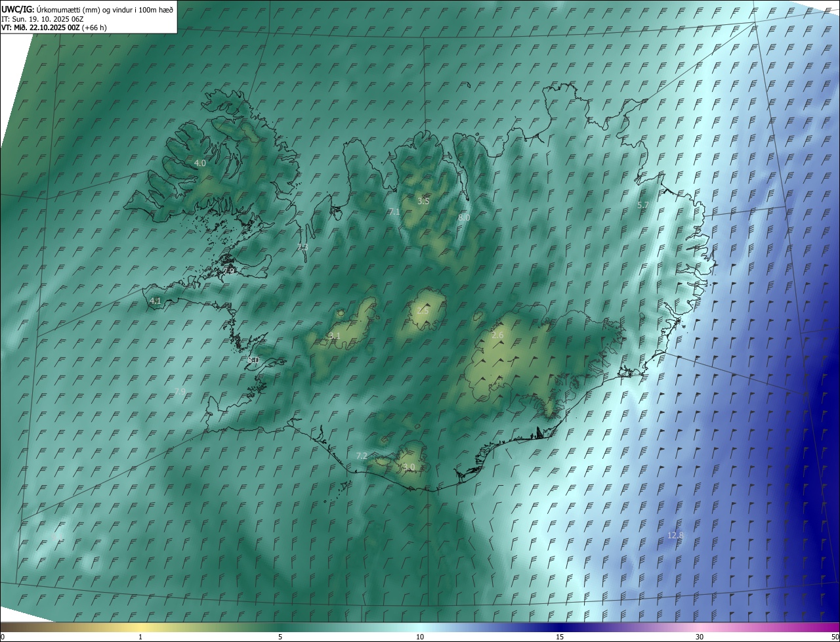This screenshot has height=642, width=840.
Task: Click the '10' label on the colour scale
Action: tap(420, 637)
